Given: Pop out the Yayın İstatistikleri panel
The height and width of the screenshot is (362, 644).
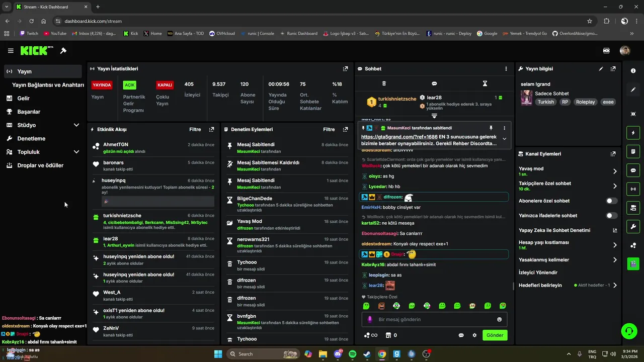Looking at the screenshot, I should click(x=345, y=69).
